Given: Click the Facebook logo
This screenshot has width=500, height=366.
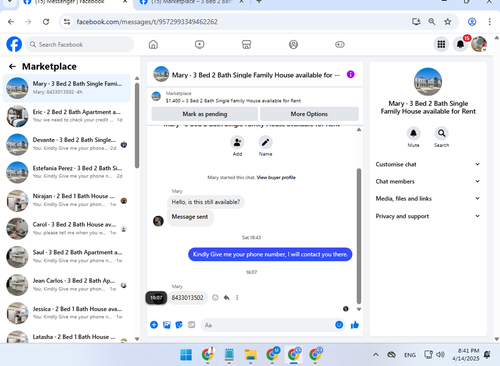Looking at the screenshot, I should click(x=14, y=44).
